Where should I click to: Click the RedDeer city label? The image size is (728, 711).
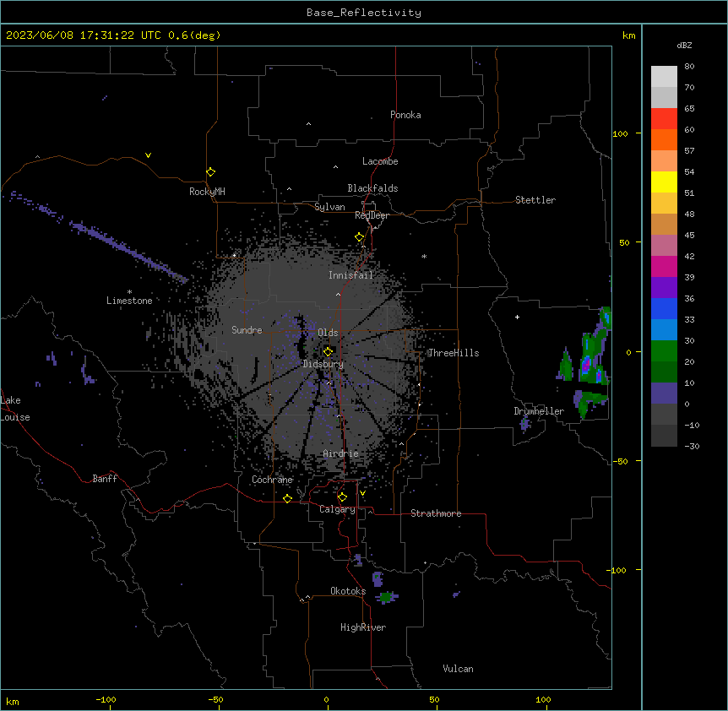coord(372,215)
